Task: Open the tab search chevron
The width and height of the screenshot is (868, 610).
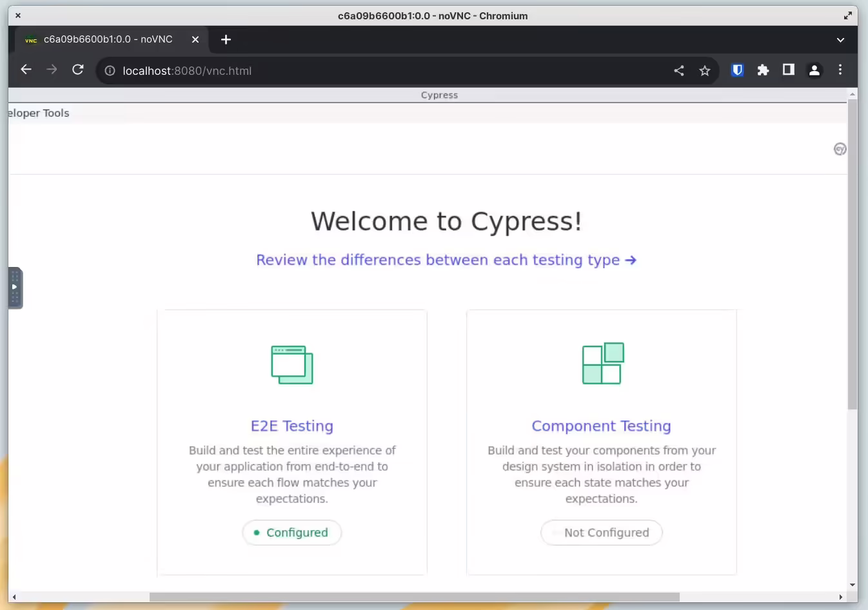Action: click(x=841, y=39)
